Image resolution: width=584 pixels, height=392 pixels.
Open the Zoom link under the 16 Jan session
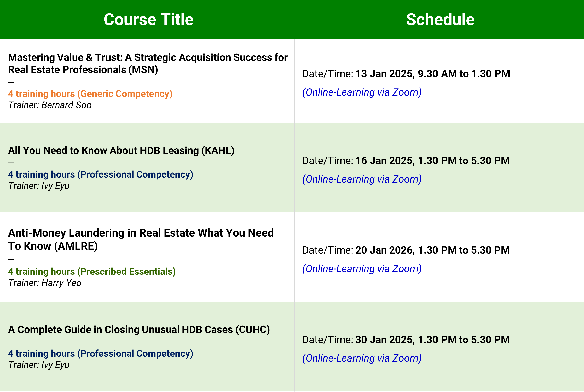(362, 179)
